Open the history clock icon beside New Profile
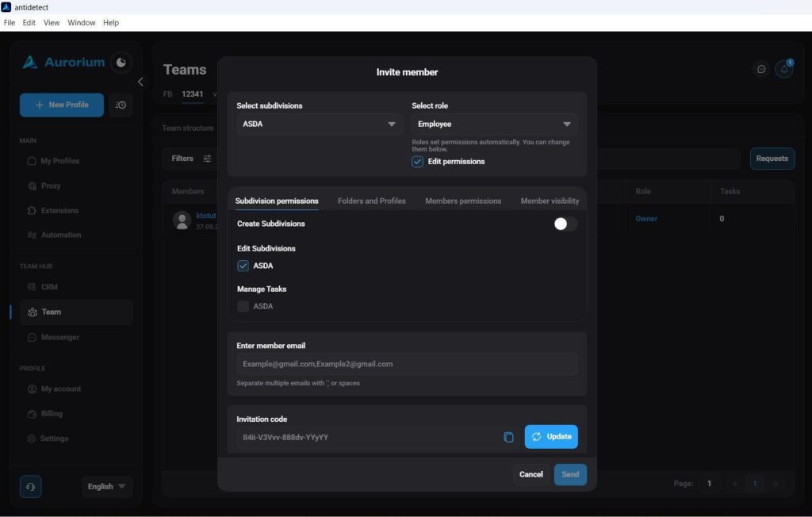Image resolution: width=812 pixels, height=517 pixels. click(121, 105)
